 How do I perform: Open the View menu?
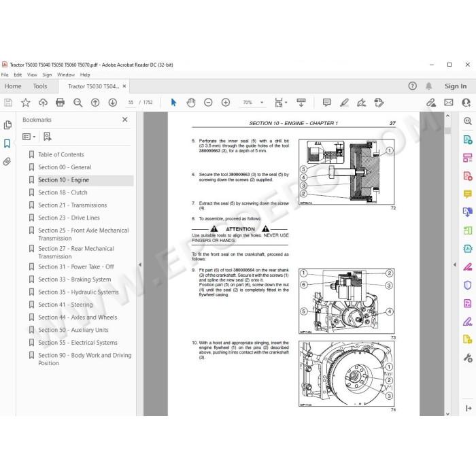pos(32,75)
